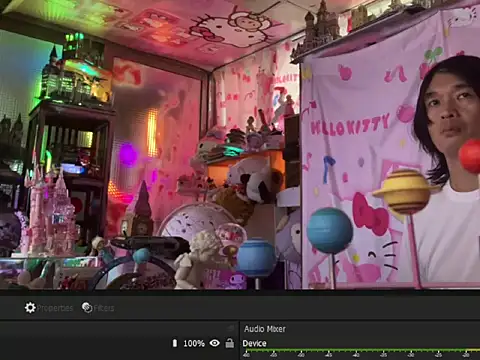Select the Device audio source label
480x360 pixels.
click(x=254, y=343)
